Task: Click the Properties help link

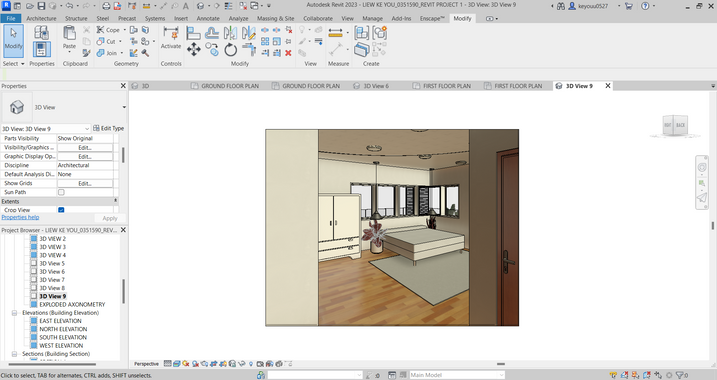Action: pyautogui.click(x=20, y=218)
